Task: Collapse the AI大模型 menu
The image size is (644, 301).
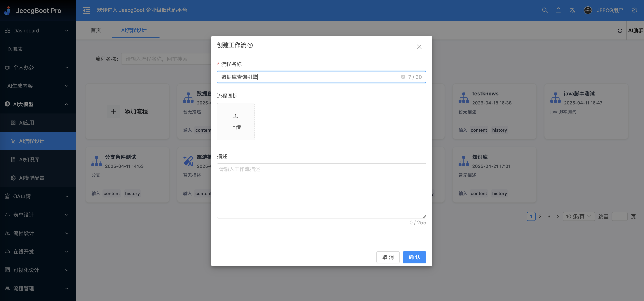Action: point(38,104)
